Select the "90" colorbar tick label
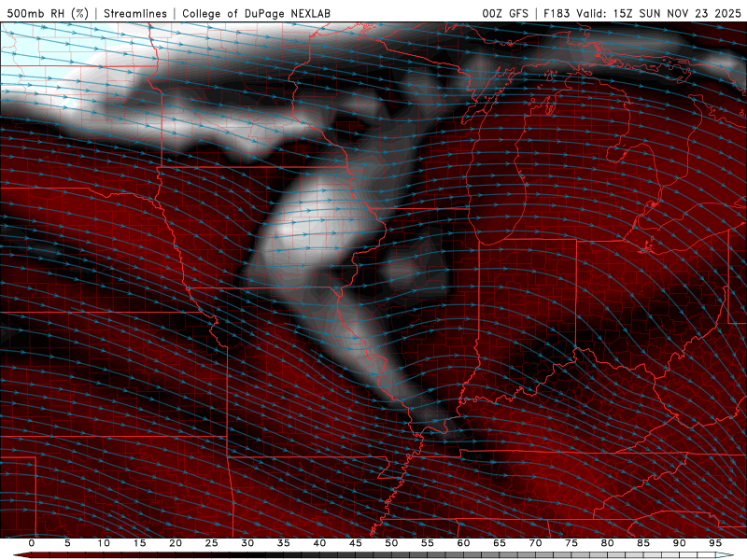This screenshot has height=560, width=747. point(679,543)
